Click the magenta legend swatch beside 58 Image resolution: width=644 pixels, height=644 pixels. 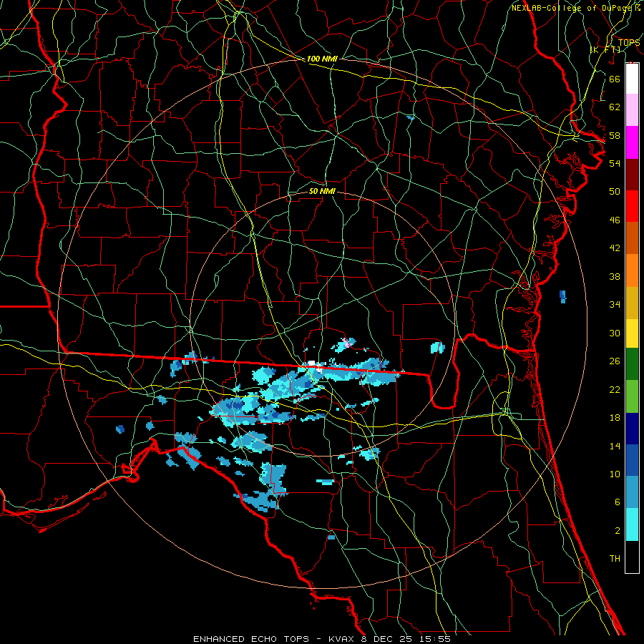[x=632, y=142]
